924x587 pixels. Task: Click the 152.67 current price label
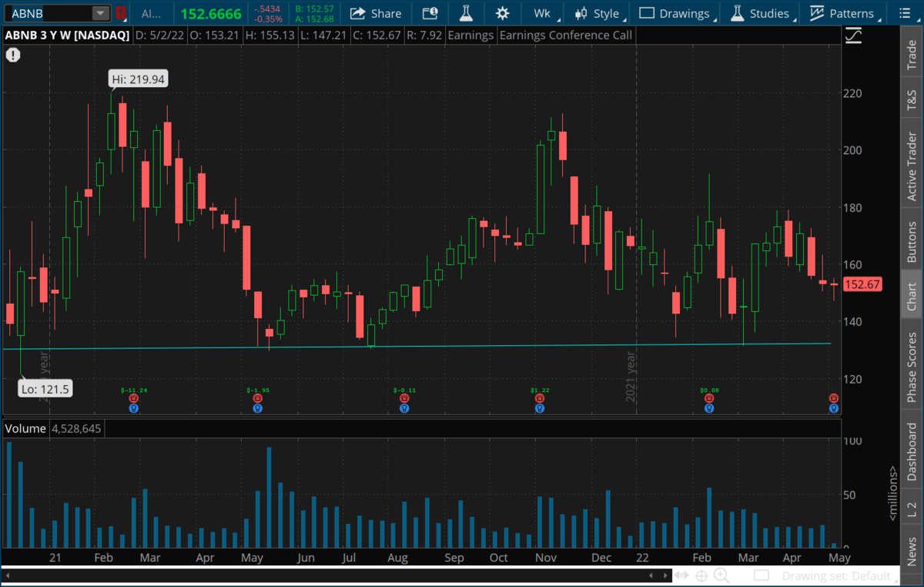862,284
